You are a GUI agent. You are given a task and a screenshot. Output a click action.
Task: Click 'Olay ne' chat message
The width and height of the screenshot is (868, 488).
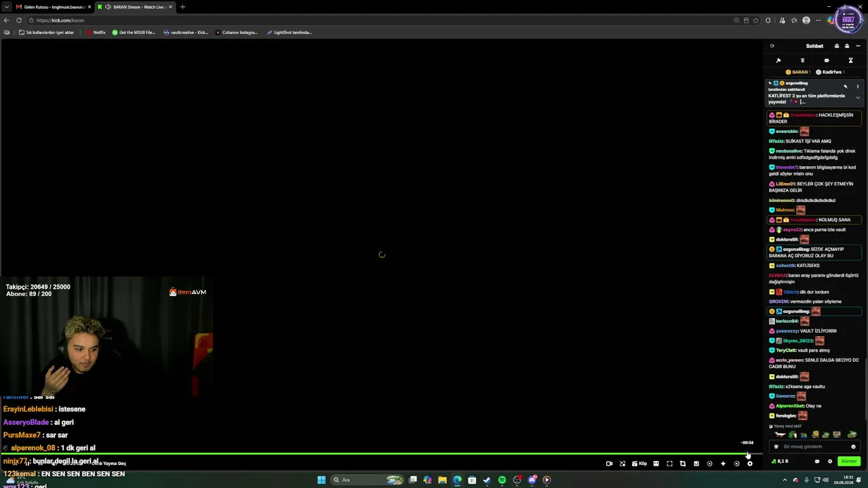814,406
